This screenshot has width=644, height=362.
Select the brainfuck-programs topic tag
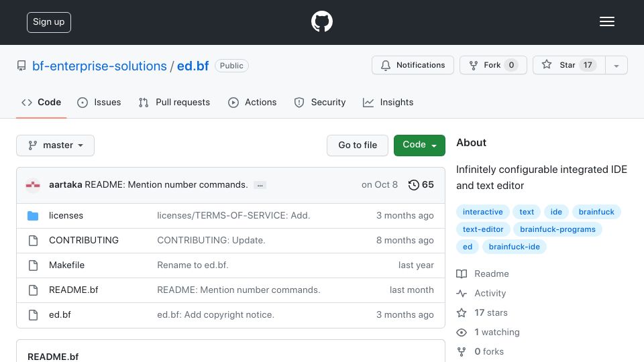click(557, 229)
